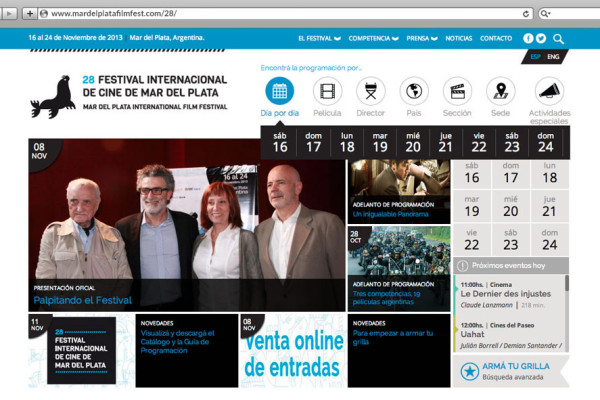Pick dom 17 in the gray calendar grid

pos(511,173)
